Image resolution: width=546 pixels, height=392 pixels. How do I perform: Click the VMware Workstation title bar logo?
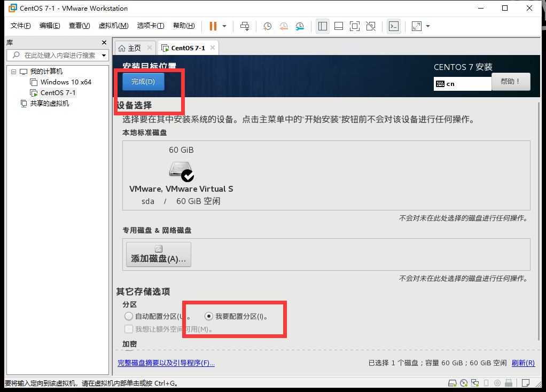point(12,8)
